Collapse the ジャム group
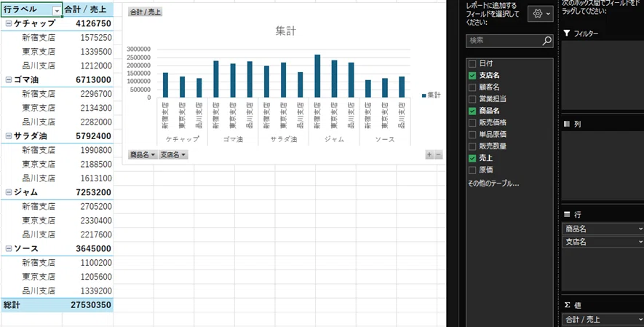 [x=9, y=193]
